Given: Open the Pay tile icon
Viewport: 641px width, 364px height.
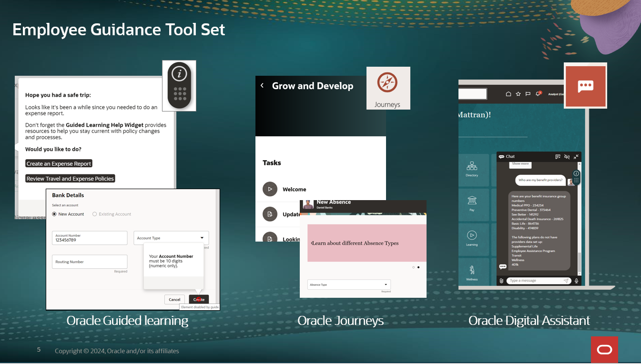Looking at the screenshot, I should [x=472, y=200].
